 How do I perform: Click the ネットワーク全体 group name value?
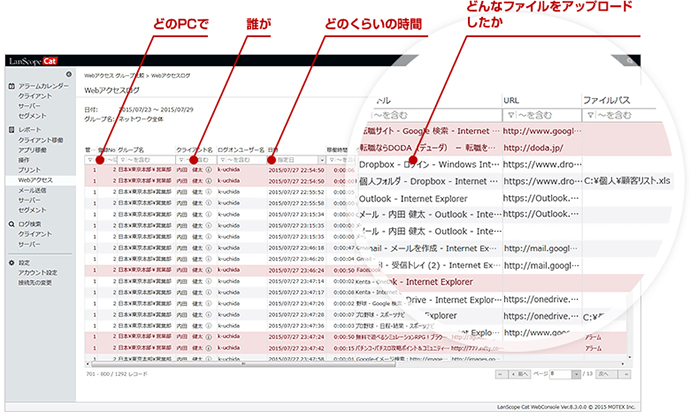(x=141, y=119)
